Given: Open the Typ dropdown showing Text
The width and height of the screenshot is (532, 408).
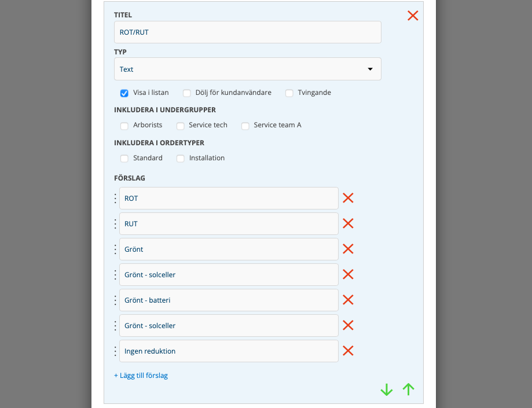Looking at the screenshot, I should point(247,69).
